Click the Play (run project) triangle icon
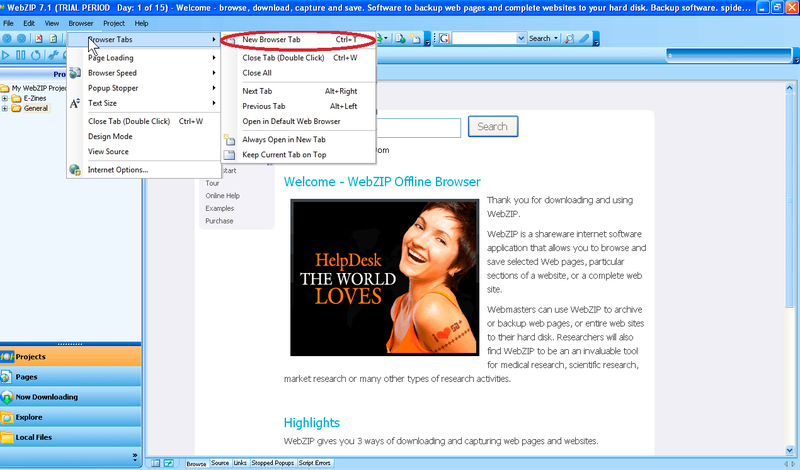This screenshot has width=800, height=470. pos(6,55)
